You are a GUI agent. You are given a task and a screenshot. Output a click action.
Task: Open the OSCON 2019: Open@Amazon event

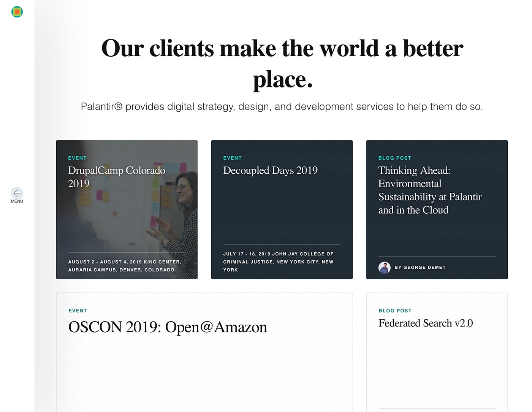click(x=168, y=327)
